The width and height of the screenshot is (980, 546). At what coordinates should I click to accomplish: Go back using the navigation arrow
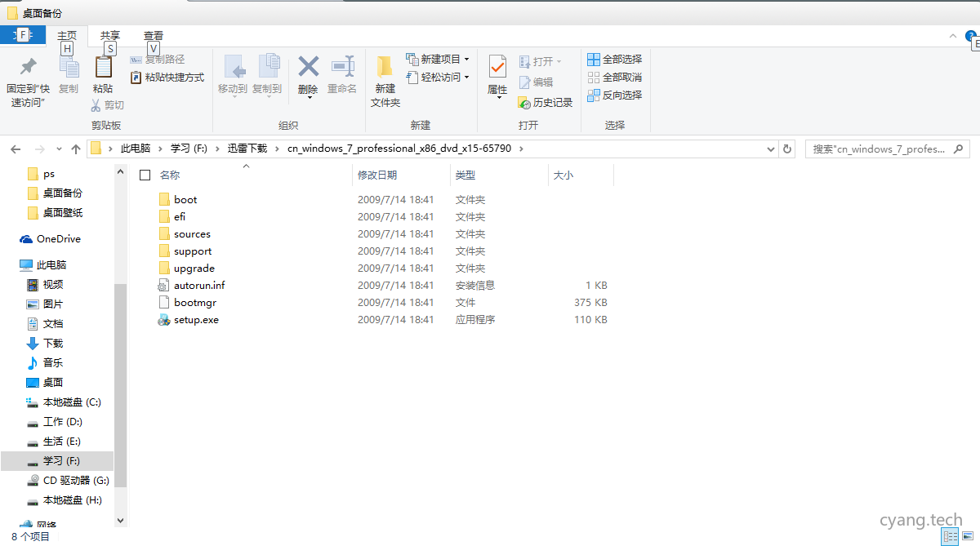click(16, 149)
